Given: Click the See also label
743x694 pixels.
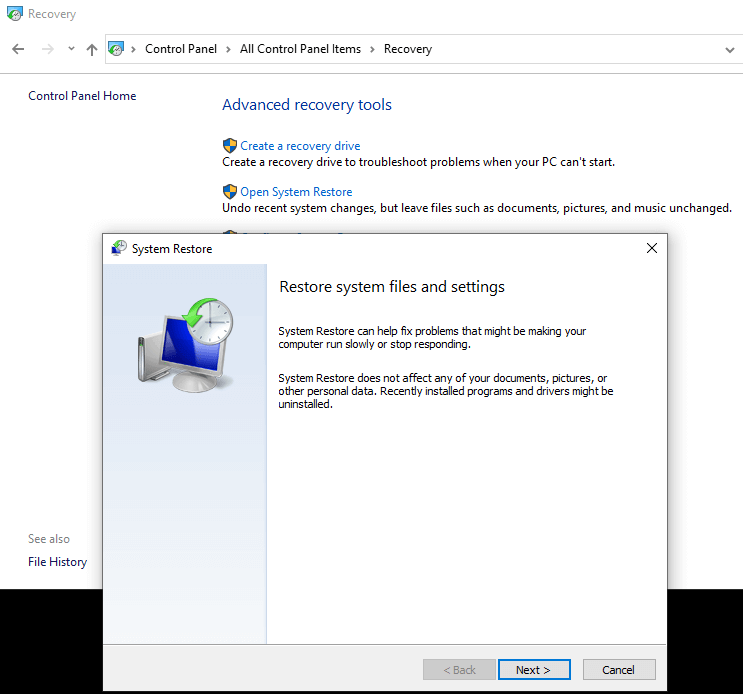Looking at the screenshot, I should click(x=49, y=539).
